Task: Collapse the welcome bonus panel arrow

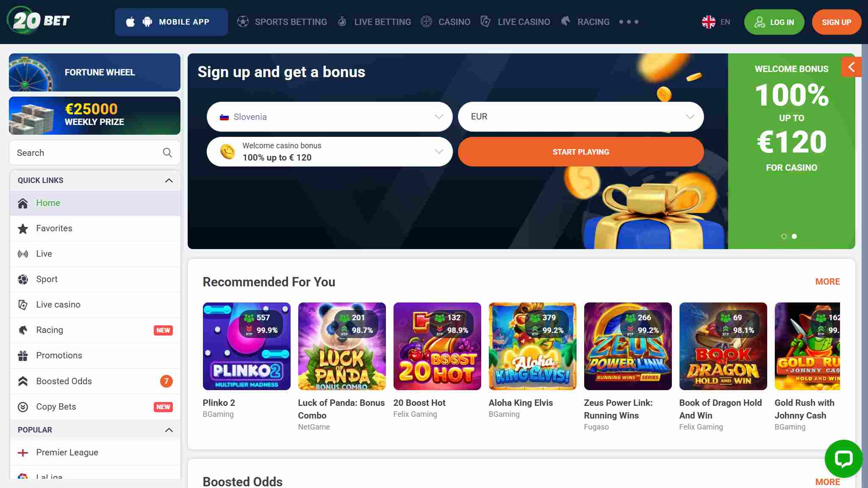Action: click(851, 67)
